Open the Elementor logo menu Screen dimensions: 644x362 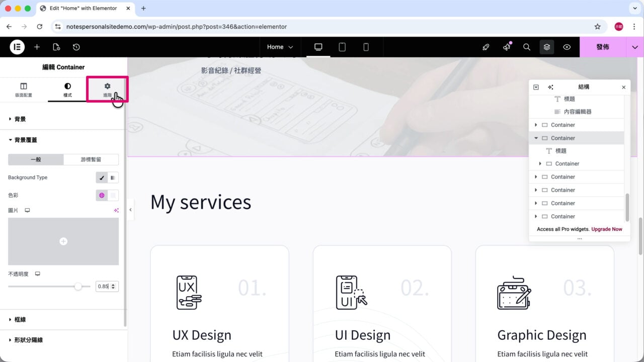[x=17, y=47]
